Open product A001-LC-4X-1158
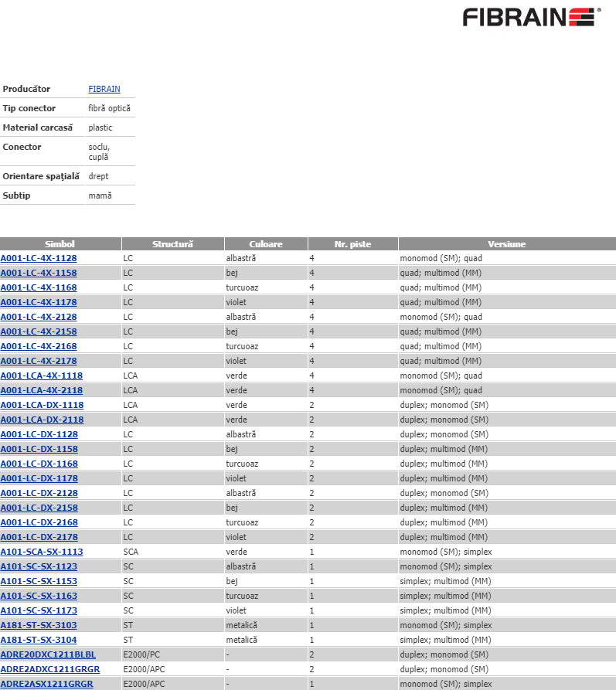616x690 pixels. (39, 273)
